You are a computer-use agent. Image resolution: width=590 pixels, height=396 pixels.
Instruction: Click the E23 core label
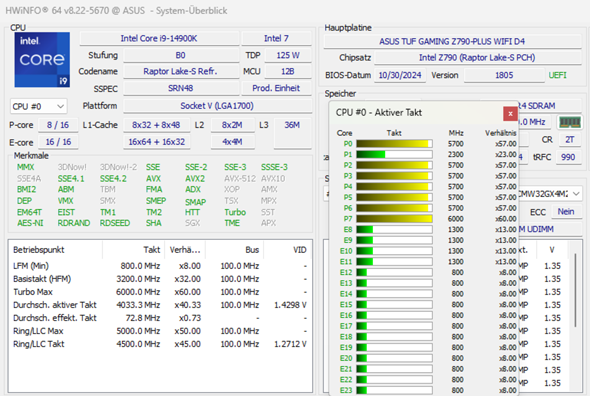(x=346, y=390)
